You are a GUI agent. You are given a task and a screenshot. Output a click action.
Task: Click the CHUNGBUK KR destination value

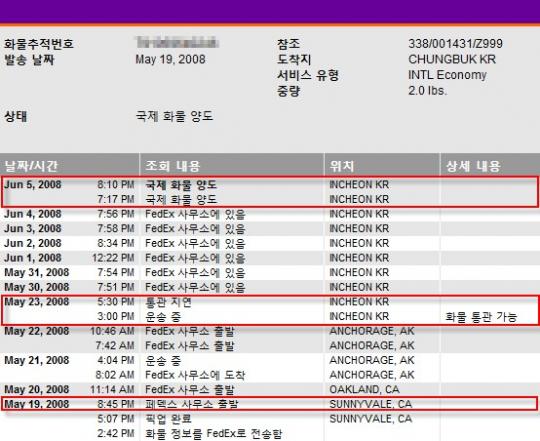click(452, 59)
